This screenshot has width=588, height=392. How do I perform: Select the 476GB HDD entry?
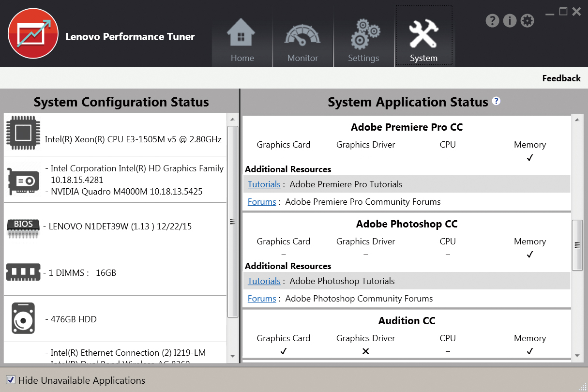click(x=71, y=319)
